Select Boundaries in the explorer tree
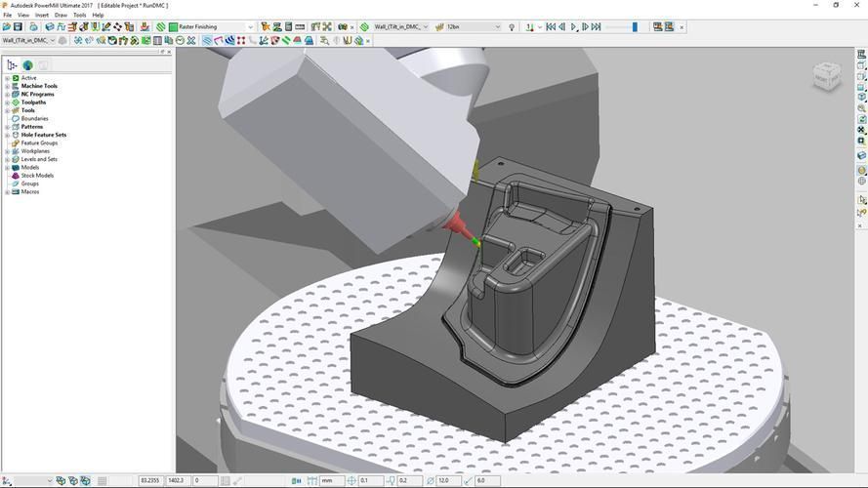This screenshot has height=488, width=868. 34,119
